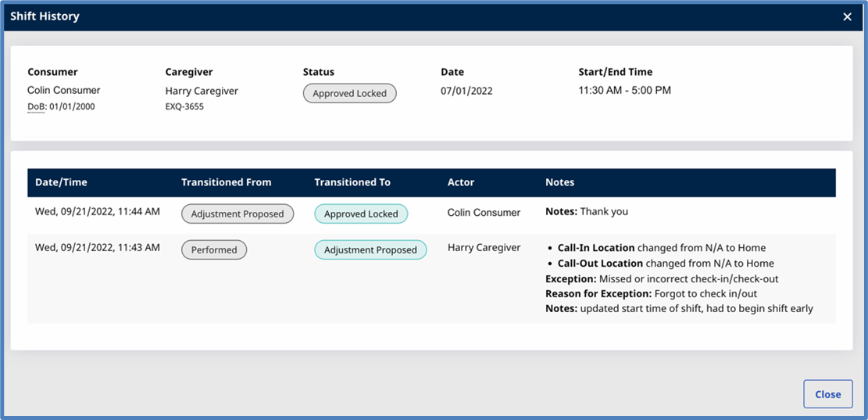Click the Notes column header

click(x=559, y=182)
